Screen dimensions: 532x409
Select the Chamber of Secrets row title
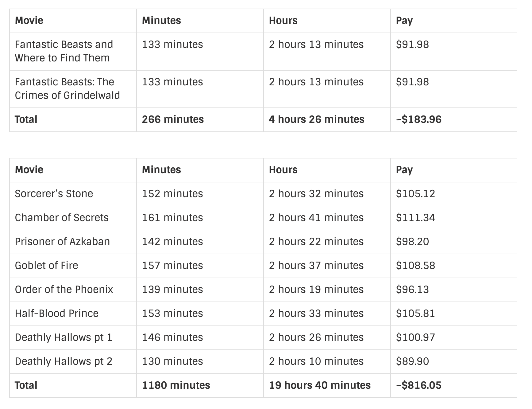tap(62, 218)
